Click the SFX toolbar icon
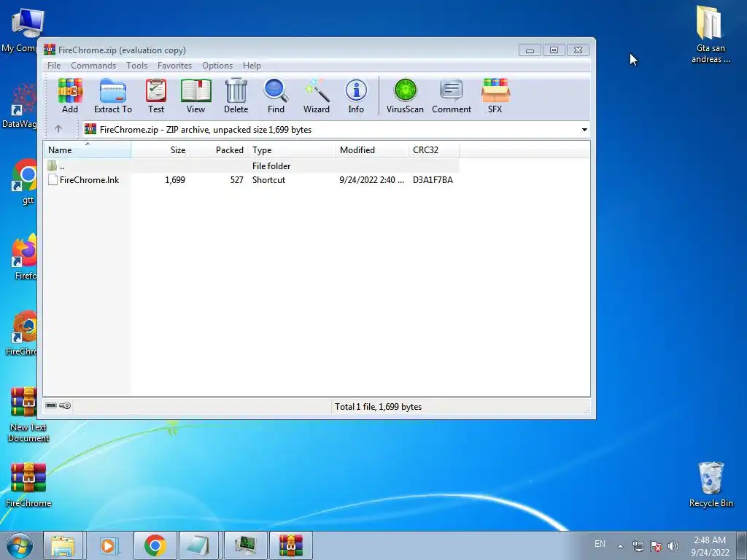Viewport: 747px width, 560px height. tap(495, 96)
